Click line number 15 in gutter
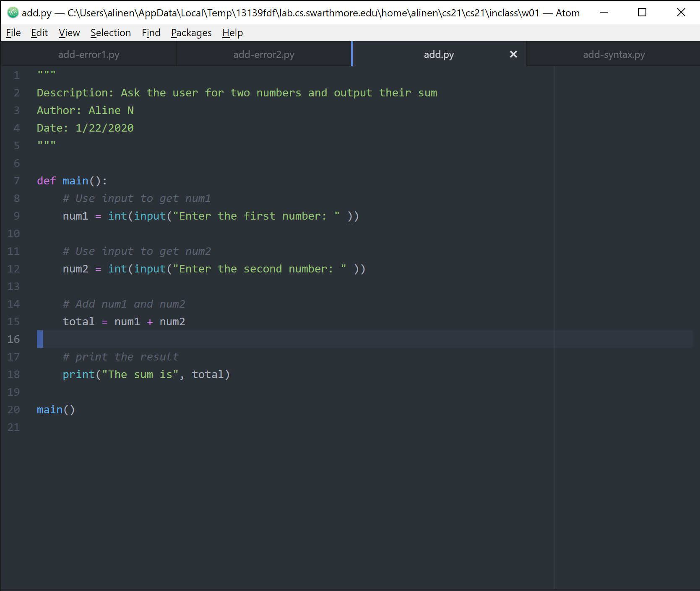 13,322
